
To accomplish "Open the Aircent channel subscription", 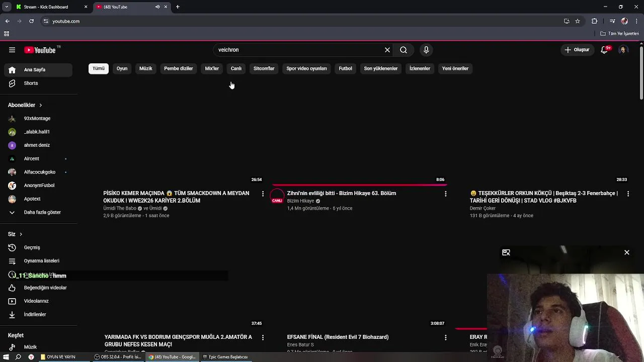I will pyautogui.click(x=38, y=159).
